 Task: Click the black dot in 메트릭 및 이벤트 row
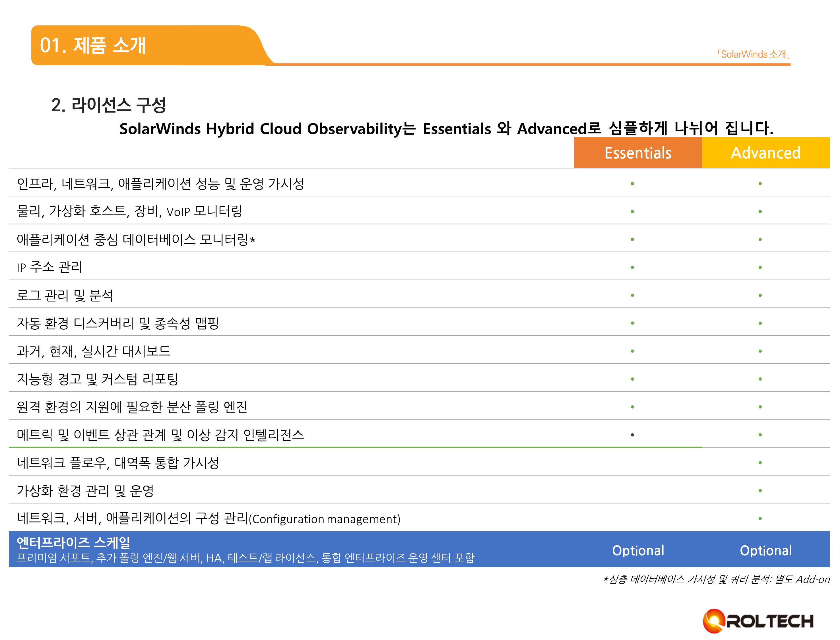click(632, 435)
